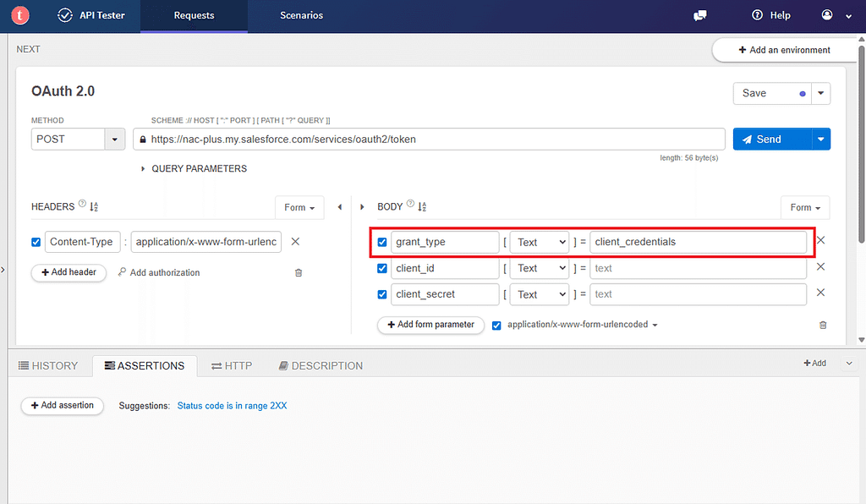The image size is (866, 504).
Task: Toggle the client_secret parameter checkbox
Action: coord(381,294)
